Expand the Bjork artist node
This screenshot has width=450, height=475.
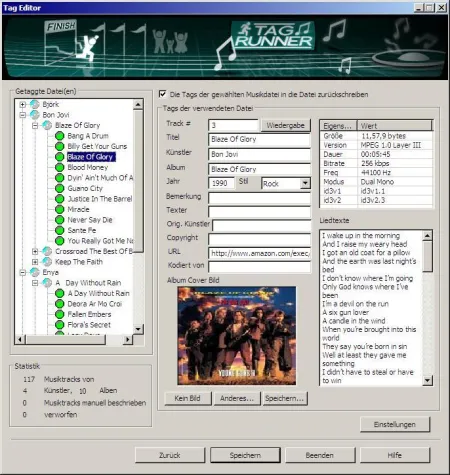pos(22,104)
